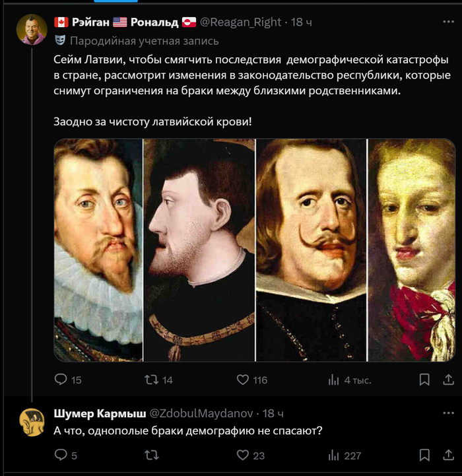Open the Шумер Кармыш profile avatar
462x476 pixels.
(x=32, y=422)
